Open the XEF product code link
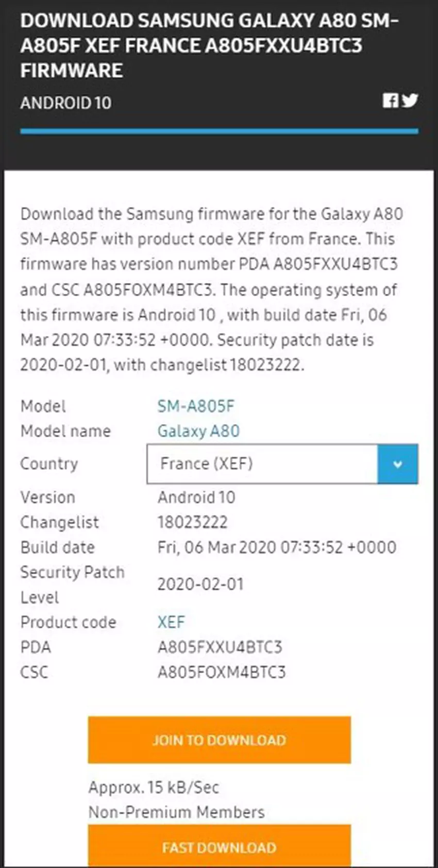This screenshot has width=438, height=868. pos(171,622)
